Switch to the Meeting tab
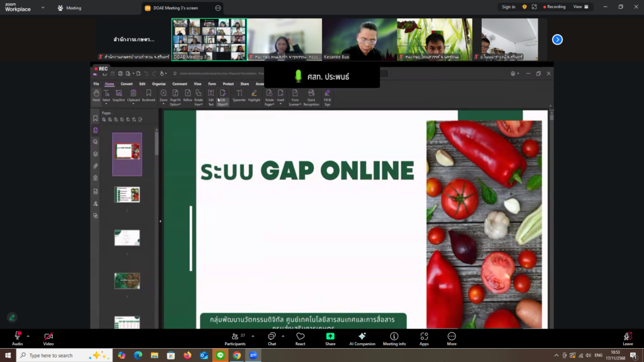 coord(69,8)
